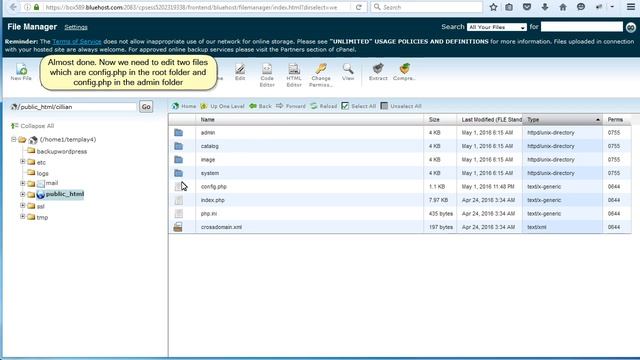The height and width of the screenshot is (360, 640).
Task: Open the Settings link
Action: click(76, 27)
